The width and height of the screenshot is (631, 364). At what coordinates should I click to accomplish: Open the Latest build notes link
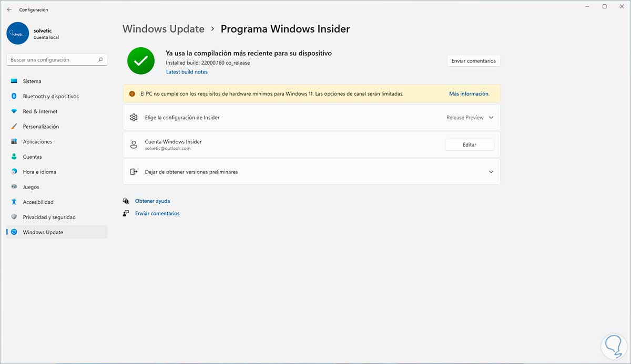(x=187, y=72)
